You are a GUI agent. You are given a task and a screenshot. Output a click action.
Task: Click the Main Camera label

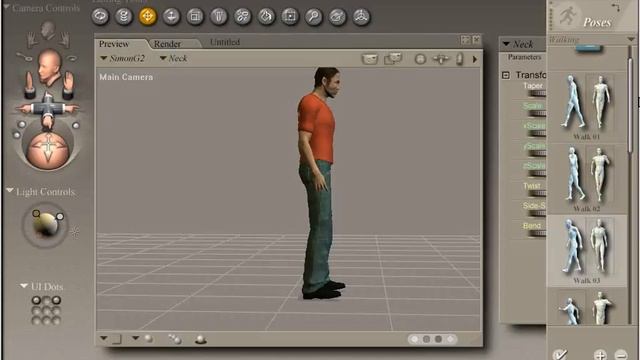pos(126,77)
